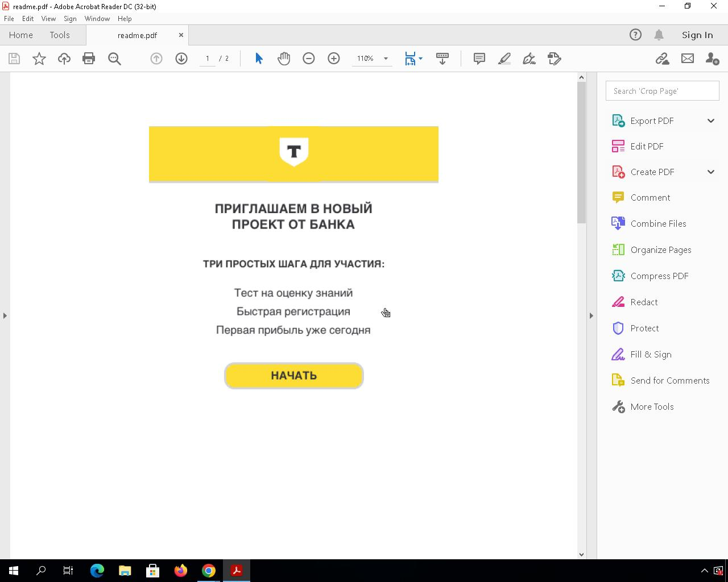Screen dimensions: 728x582
Task: Open the Help menu
Action: pyautogui.click(x=125, y=19)
